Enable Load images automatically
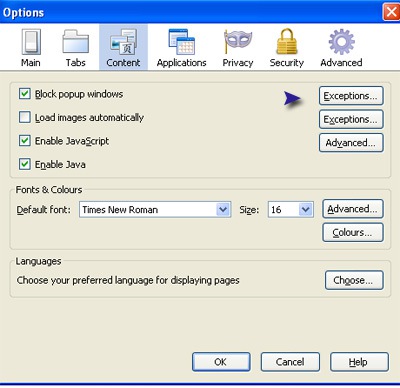Image resolution: width=400 pixels, height=388 pixels. 25,117
